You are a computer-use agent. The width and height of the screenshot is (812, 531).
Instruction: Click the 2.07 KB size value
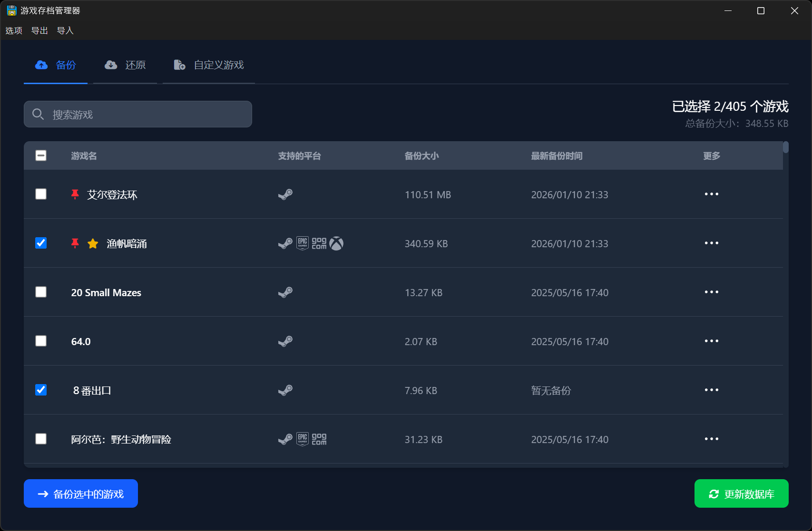[421, 341]
